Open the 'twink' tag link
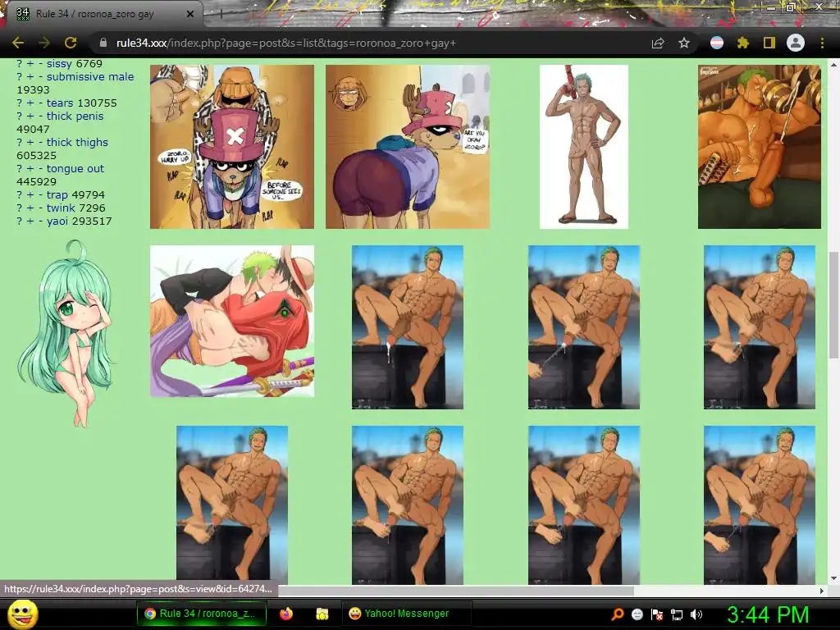840x630 pixels. tap(61, 208)
